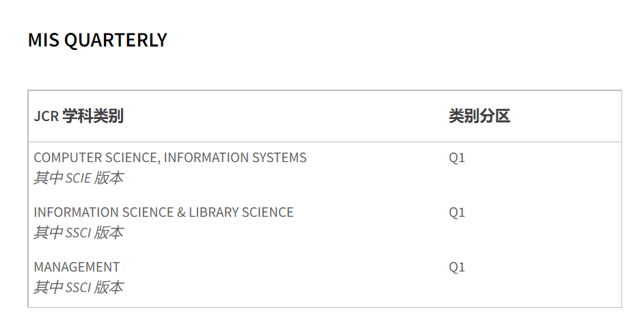The height and width of the screenshot is (316, 644).
Task: Click SSCI note under Information Science category
Action: 79,233
